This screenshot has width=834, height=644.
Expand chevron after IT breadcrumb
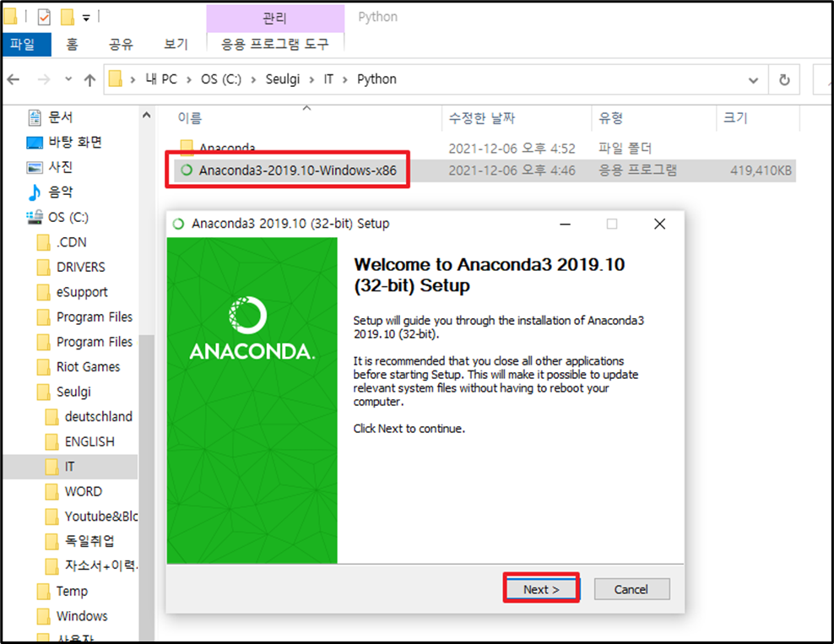coord(345,80)
